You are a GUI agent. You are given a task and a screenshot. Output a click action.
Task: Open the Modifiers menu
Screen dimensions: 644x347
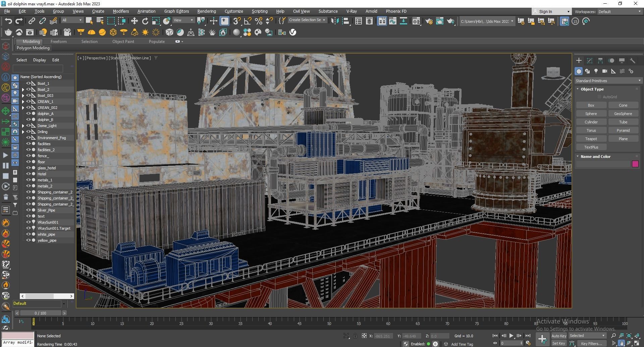[121, 11]
